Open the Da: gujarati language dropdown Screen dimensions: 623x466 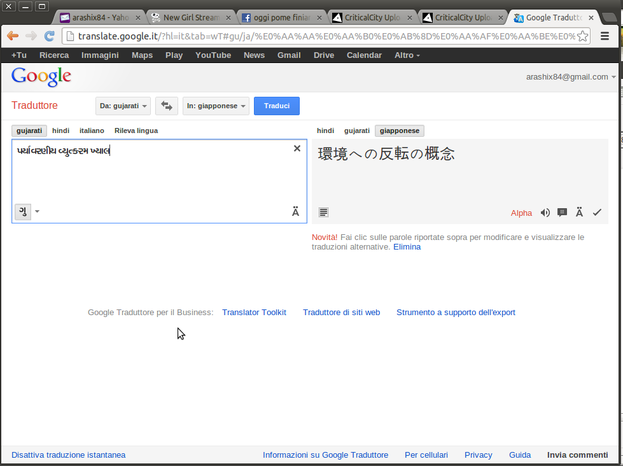click(123, 106)
